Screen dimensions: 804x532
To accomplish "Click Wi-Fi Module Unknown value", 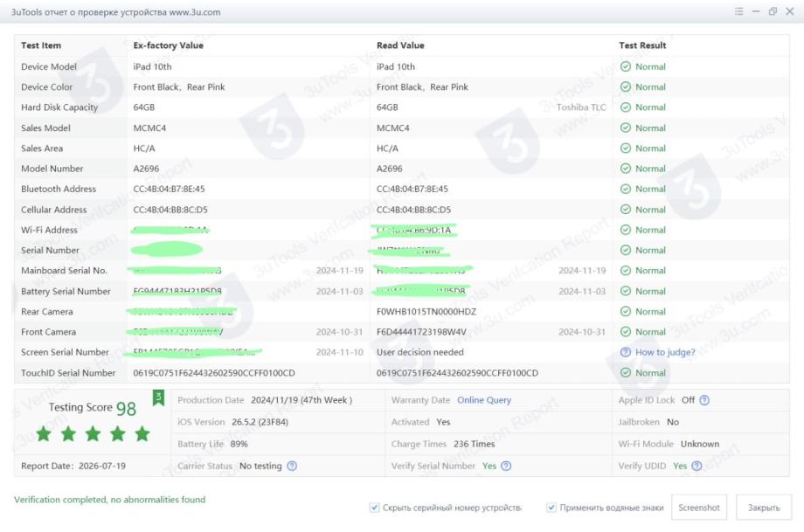I will (x=700, y=444).
